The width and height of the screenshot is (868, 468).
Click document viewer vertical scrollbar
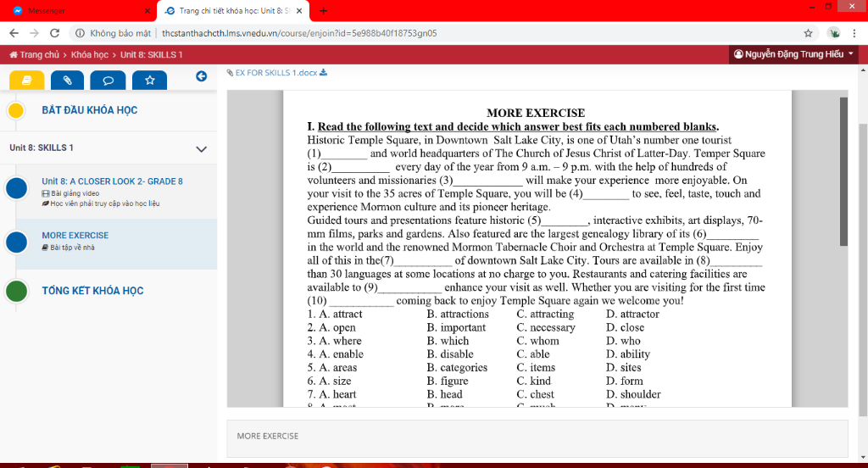(843, 172)
